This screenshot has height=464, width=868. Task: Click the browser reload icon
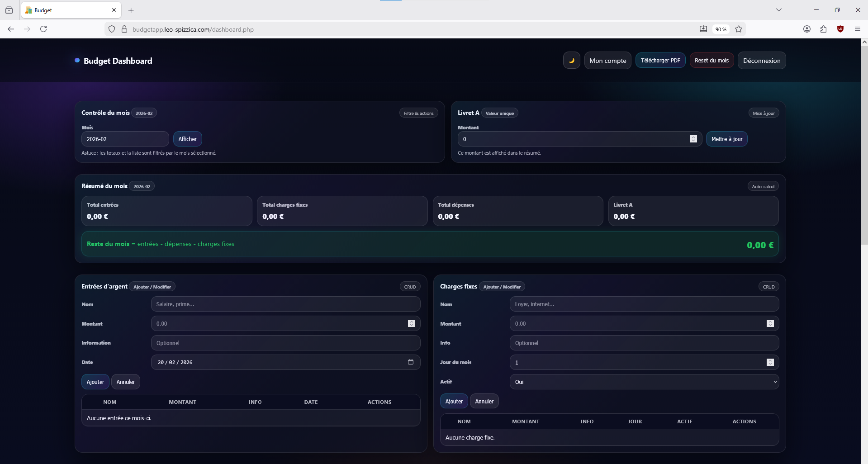click(43, 29)
